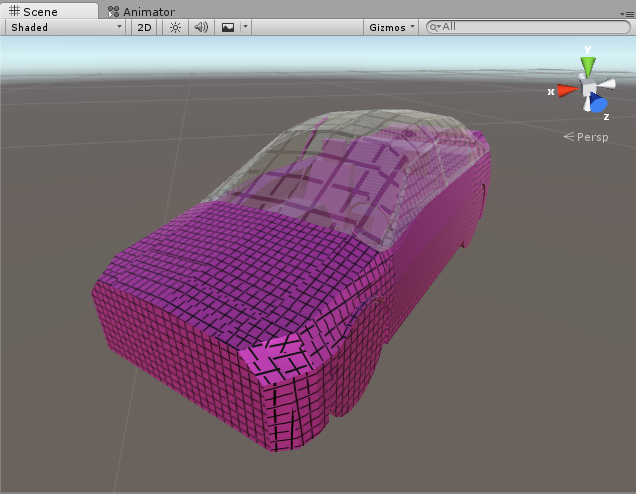Click the gizmo center cube
This screenshot has width=636, height=494.
(x=589, y=89)
